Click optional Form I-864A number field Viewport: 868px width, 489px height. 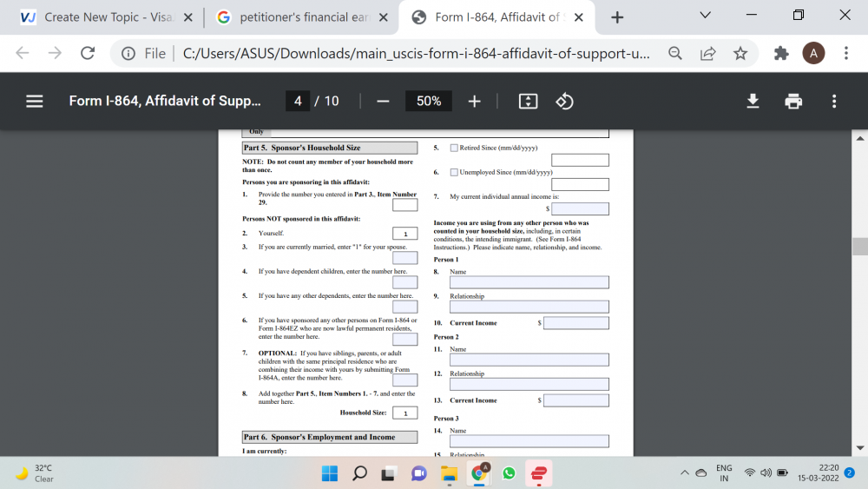coord(404,380)
